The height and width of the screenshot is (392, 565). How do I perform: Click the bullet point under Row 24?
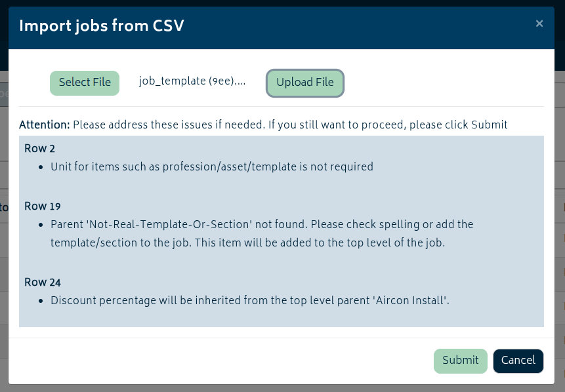[41, 301]
